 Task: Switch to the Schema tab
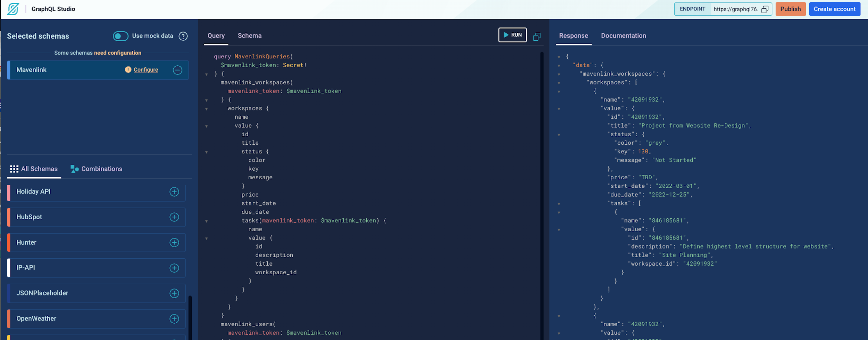tap(250, 36)
